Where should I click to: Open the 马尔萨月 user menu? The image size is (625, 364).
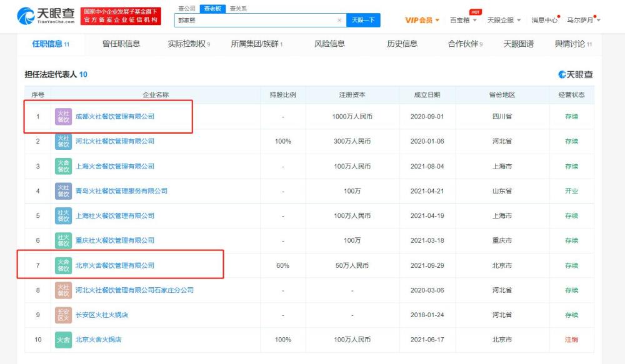[x=584, y=21]
